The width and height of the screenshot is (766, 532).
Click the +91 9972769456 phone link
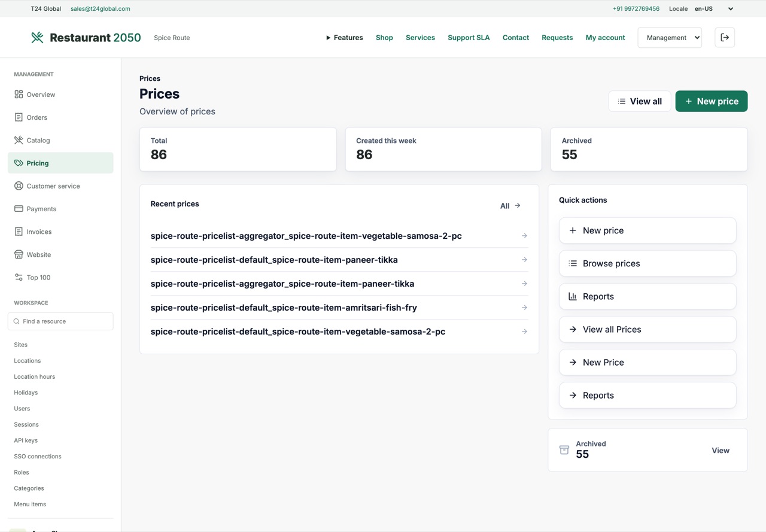[x=636, y=9]
